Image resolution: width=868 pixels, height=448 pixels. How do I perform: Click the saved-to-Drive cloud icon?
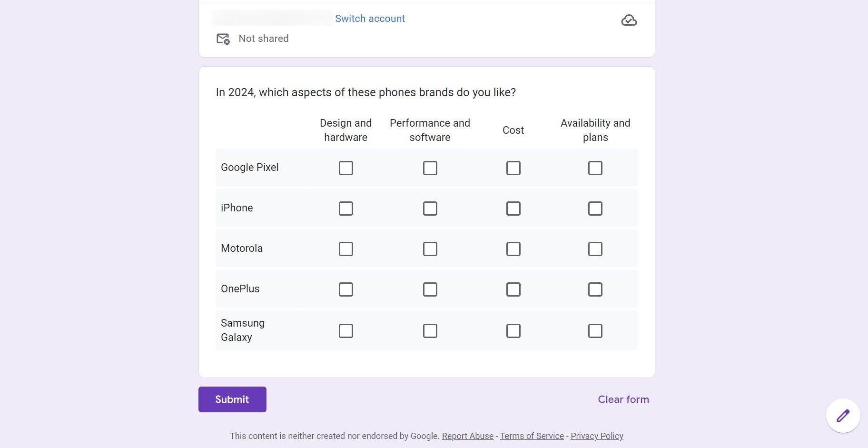(x=628, y=20)
